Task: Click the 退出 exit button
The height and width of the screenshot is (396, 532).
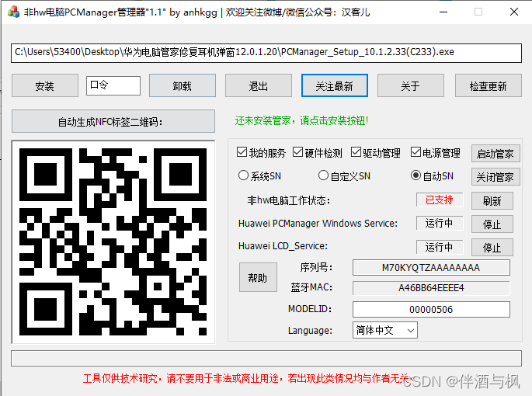Action: tap(258, 86)
